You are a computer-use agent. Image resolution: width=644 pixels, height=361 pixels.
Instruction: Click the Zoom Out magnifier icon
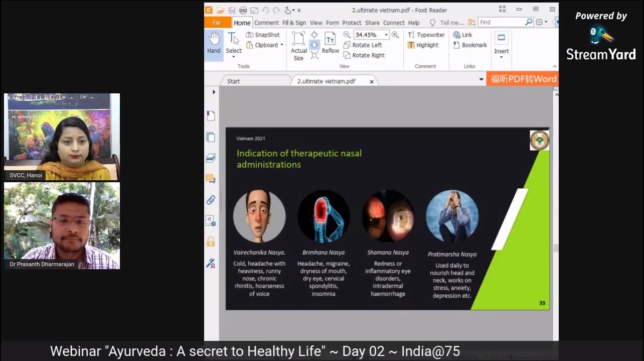point(347,35)
